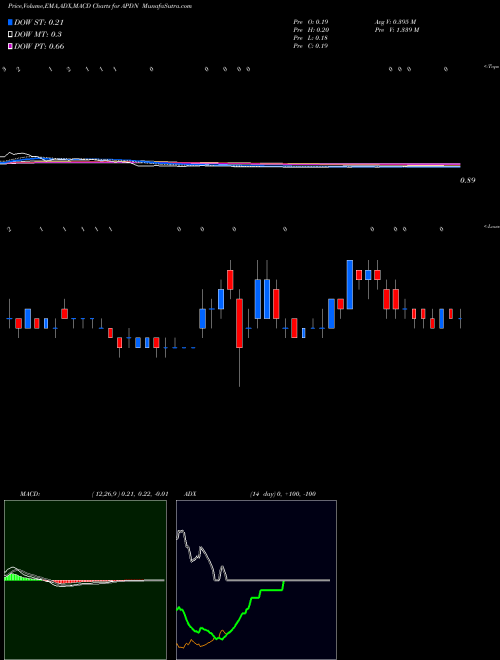Viewport: 500px width, 660px height.
Task: Click the red candle with the longest lower wick
Action: click(239, 323)
